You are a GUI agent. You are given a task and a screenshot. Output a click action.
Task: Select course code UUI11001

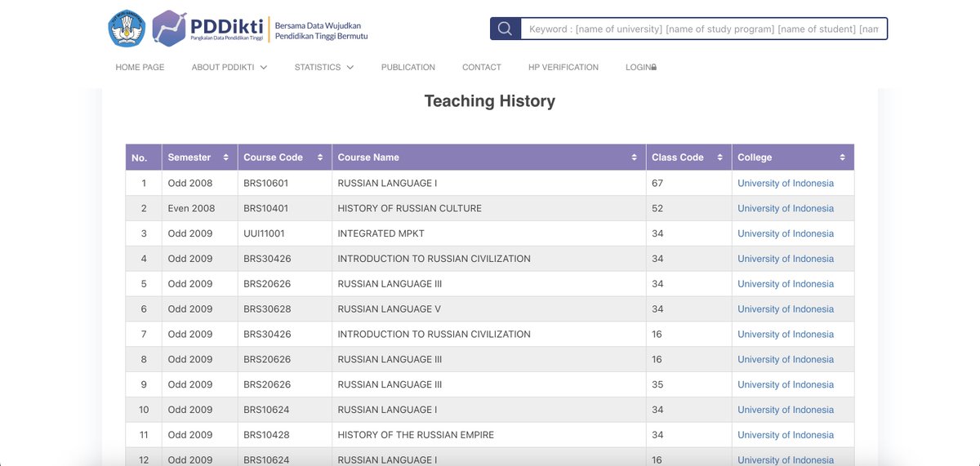[x=265, y=233]
